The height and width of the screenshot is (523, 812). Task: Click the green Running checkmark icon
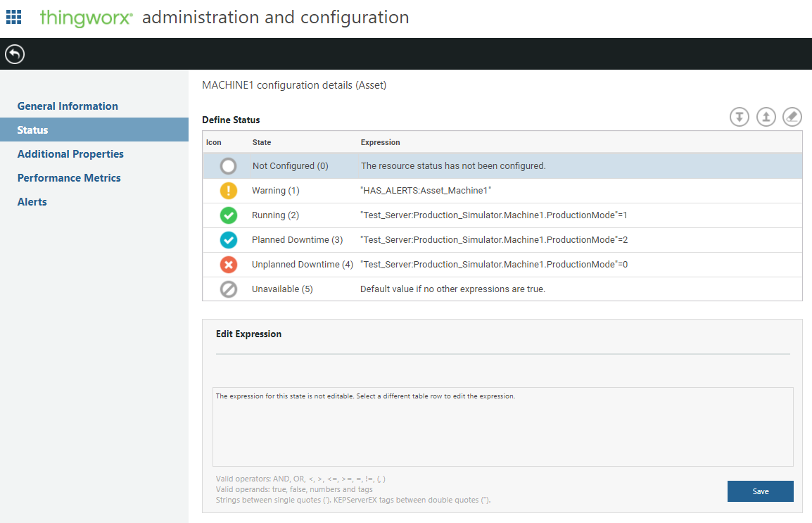pos(229,215)
